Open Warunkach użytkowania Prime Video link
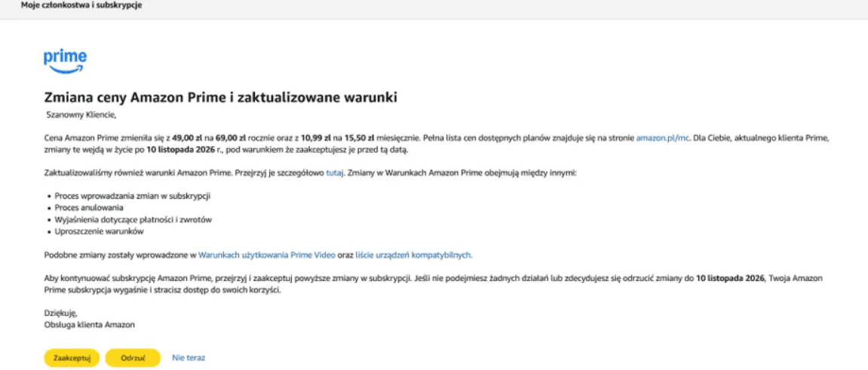Screen dimensions: 868x370 click(267, 255)
